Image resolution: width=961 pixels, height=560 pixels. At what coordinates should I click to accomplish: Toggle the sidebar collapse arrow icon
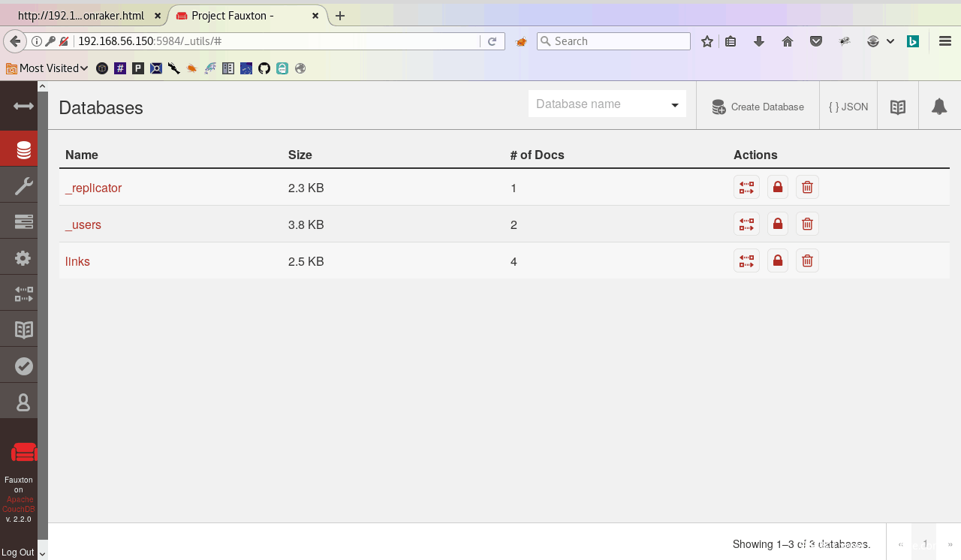tap(23, 106)
